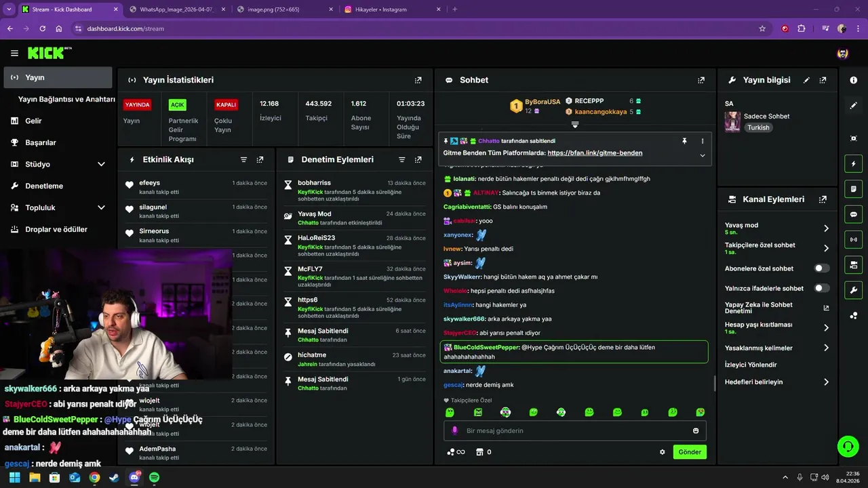Pop out the Kanal Eylemleri panel
Image resolution: width=868 pixels, height=488 pixels.
(x=823, y=199)
